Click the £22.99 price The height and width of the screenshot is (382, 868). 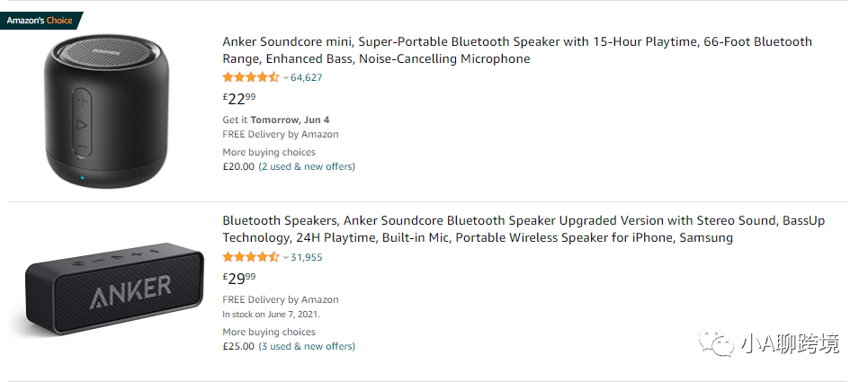point(239,98)
